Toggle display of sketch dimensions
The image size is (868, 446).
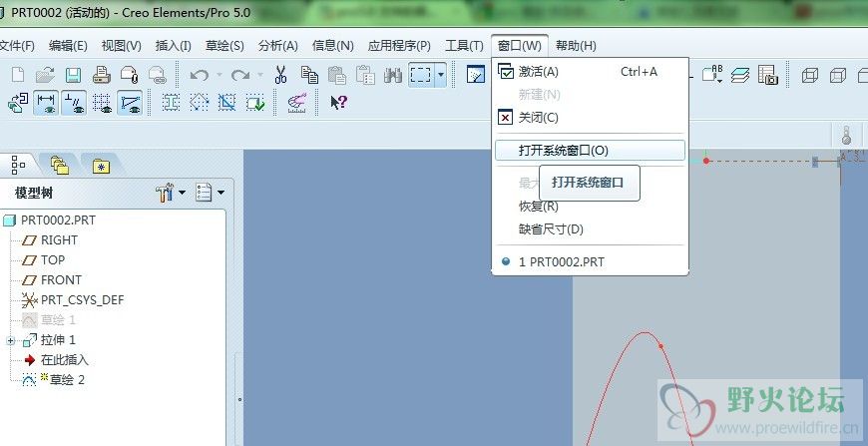(x=46, y=103)
